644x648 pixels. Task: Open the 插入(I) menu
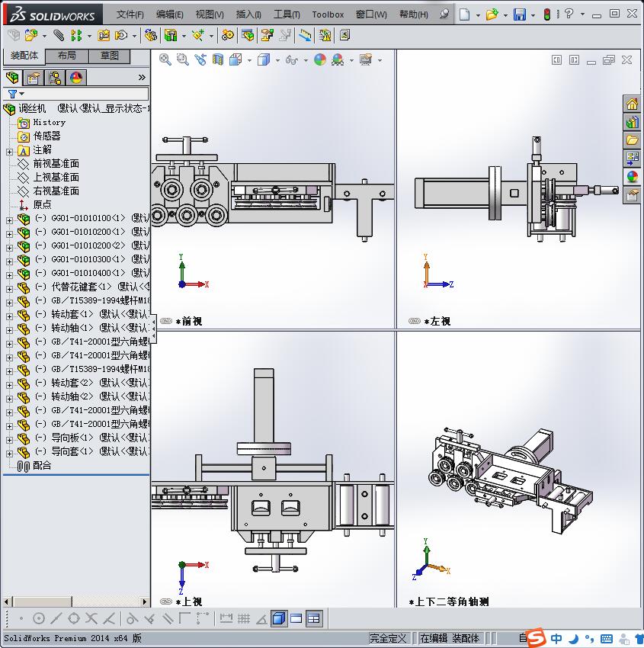[248, 14]
